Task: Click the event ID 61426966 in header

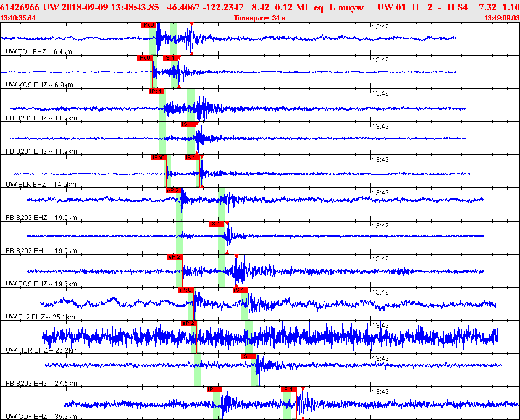Action: (20, 7)
